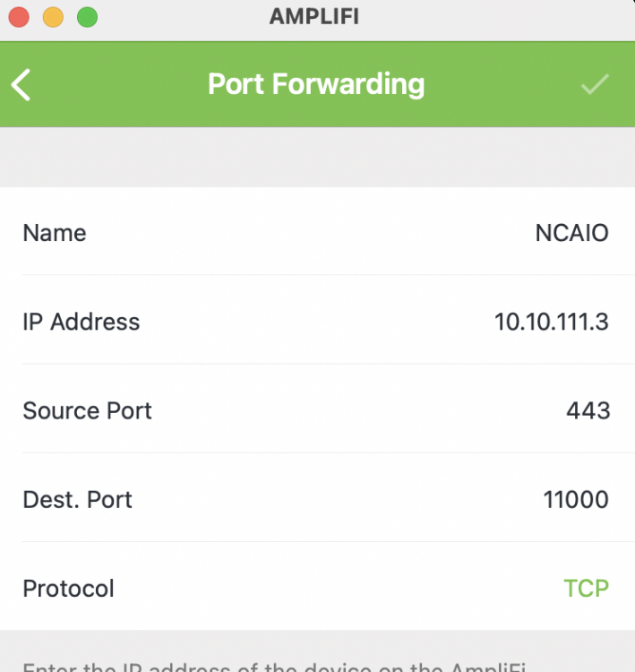Select the Dest. Port row label
This screenshot has height=672, width=635.
[x=77, y=499]
